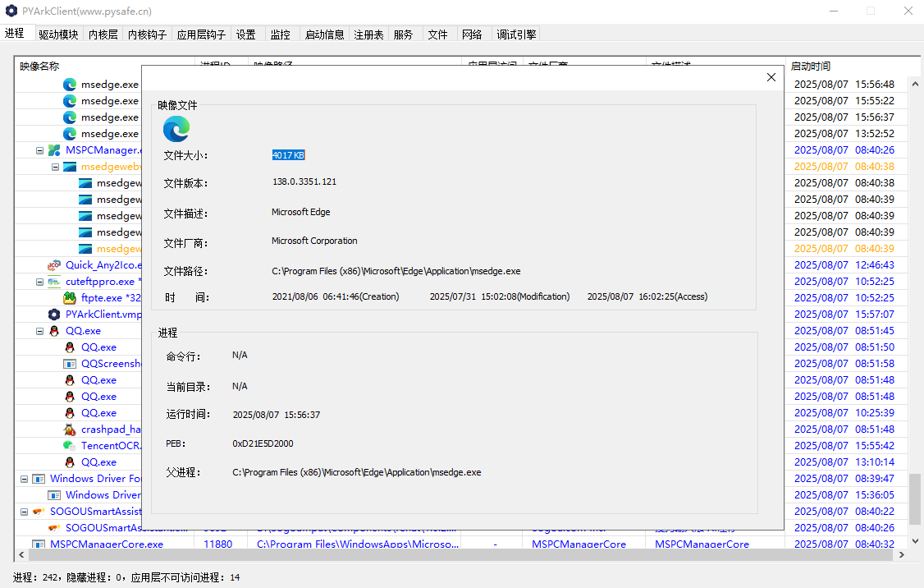Collapse the QQ.exe parent process node
The image size is (924, 588).
(39, 331)
